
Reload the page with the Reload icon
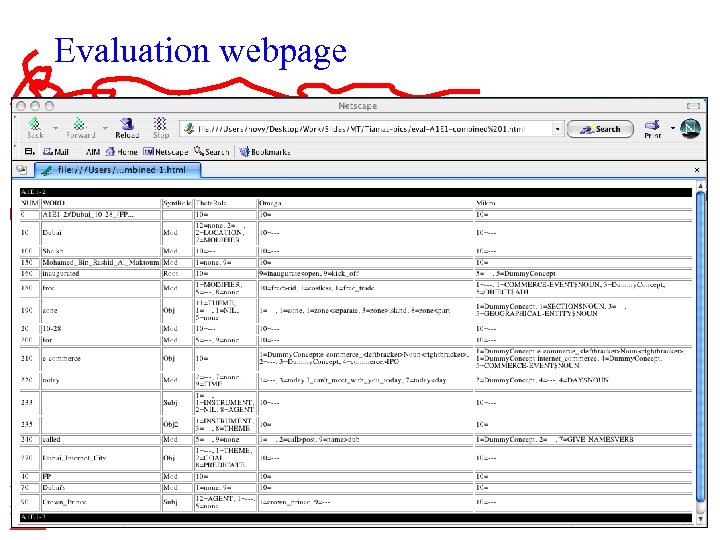127,128
